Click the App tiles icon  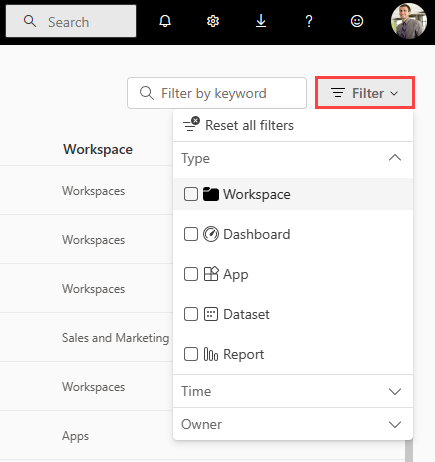[x=211, y=274]
